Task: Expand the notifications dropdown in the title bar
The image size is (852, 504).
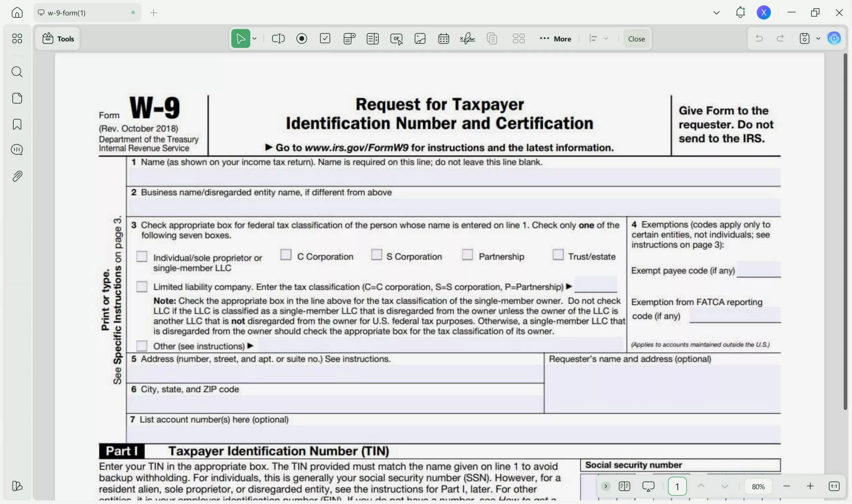Action: (716, 12)
